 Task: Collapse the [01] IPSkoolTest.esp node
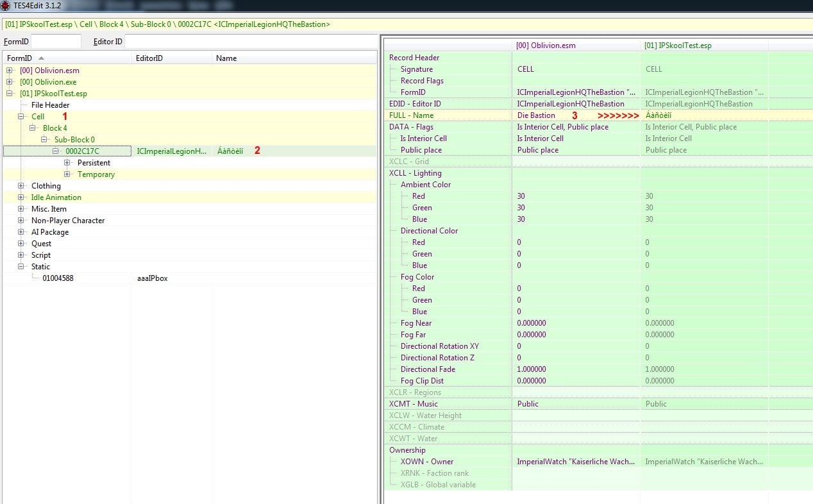click(10, 94)
